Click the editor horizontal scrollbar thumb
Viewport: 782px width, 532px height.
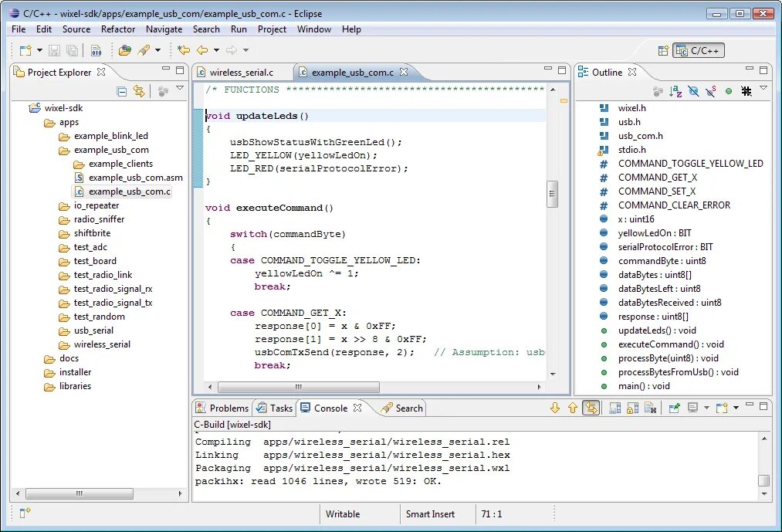[x=298, y=388]
